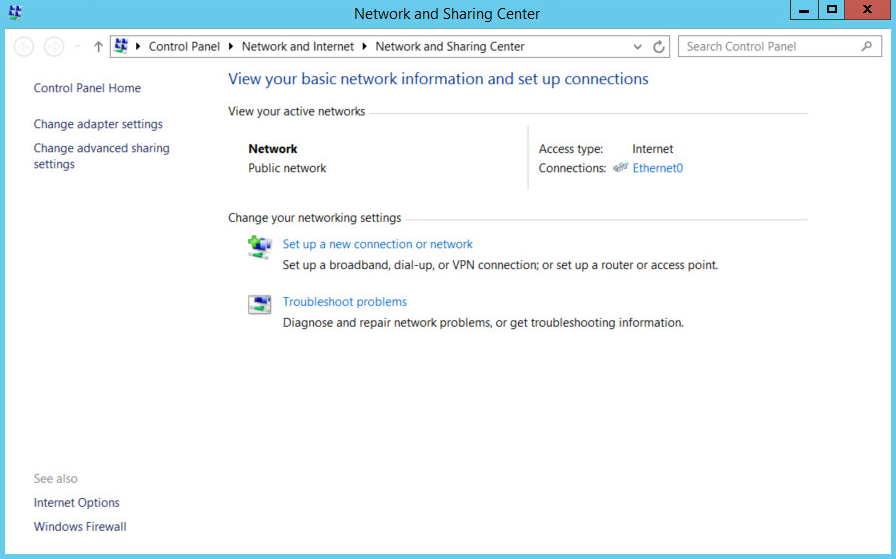Click the page heading 'View your basic network information'

(438, 79)
